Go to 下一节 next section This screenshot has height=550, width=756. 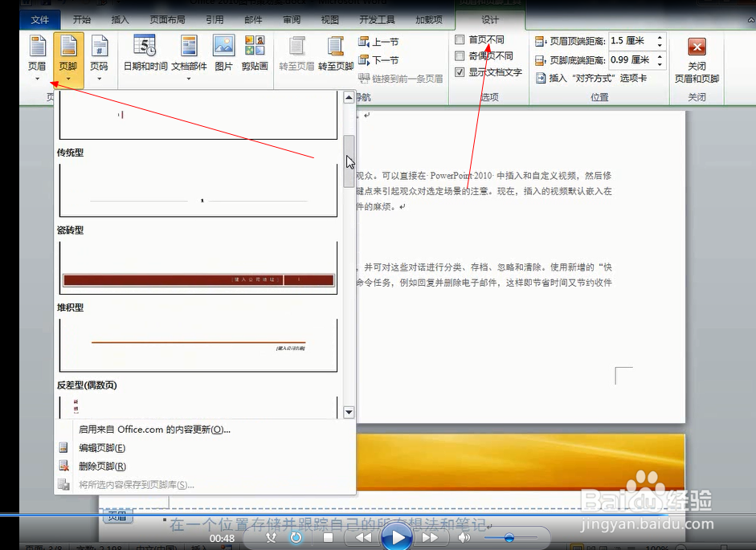(378, 60)
